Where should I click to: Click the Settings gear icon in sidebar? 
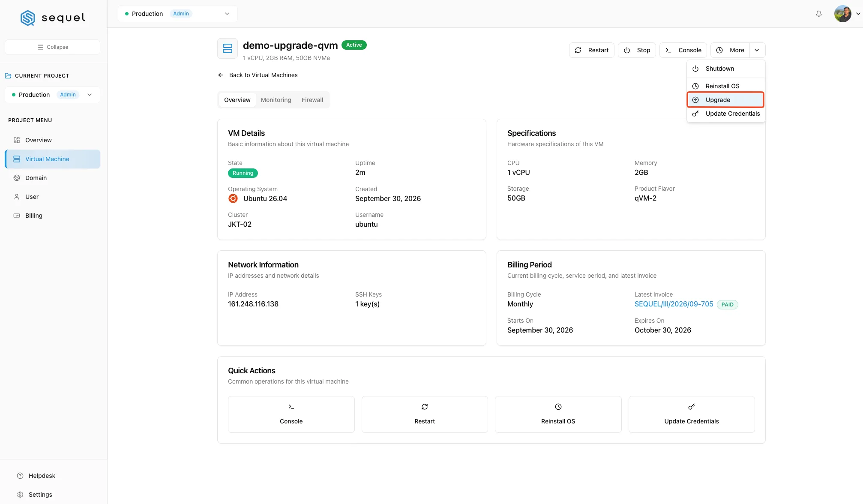[20, 495]
